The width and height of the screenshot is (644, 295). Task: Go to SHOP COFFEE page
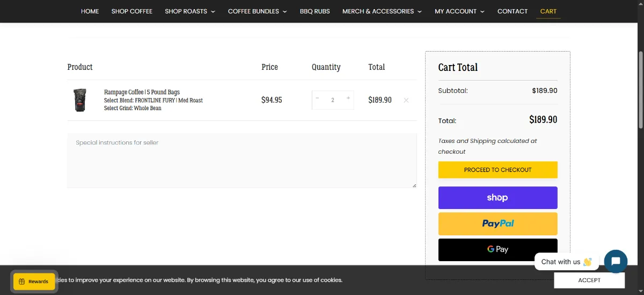pos(132,11)
